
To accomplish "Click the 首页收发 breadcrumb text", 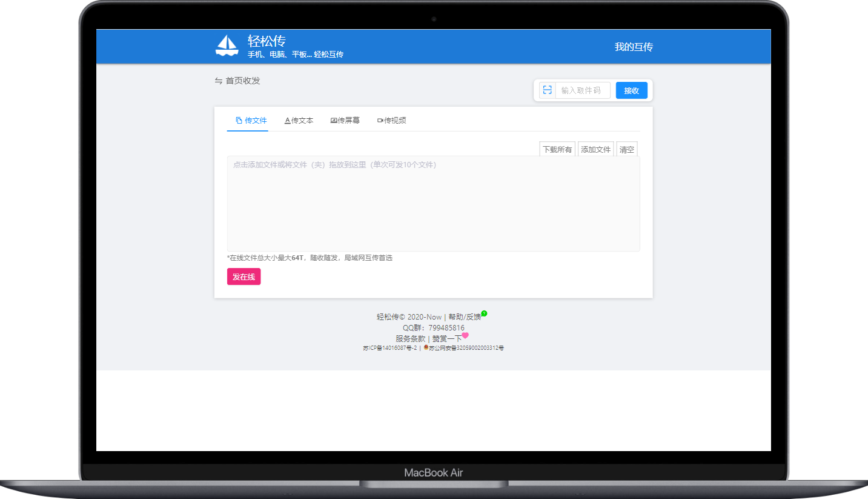I will (x=243, y=81).
